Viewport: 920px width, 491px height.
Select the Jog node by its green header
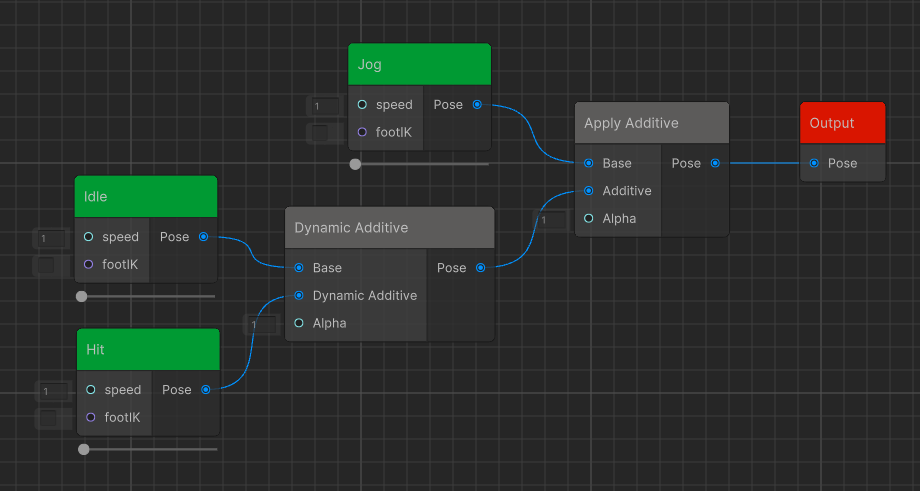click(x=420, y=64)
